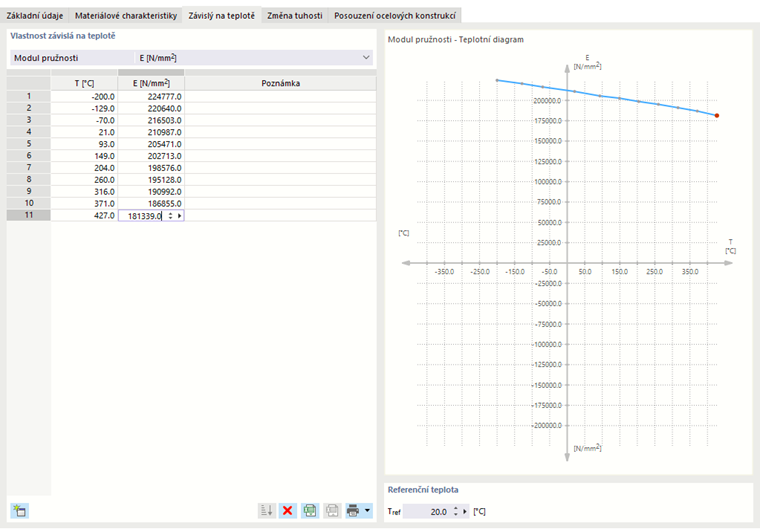
Task: Click the red X delete row icon
Action: pyautogui.click(x=287, y=511)
